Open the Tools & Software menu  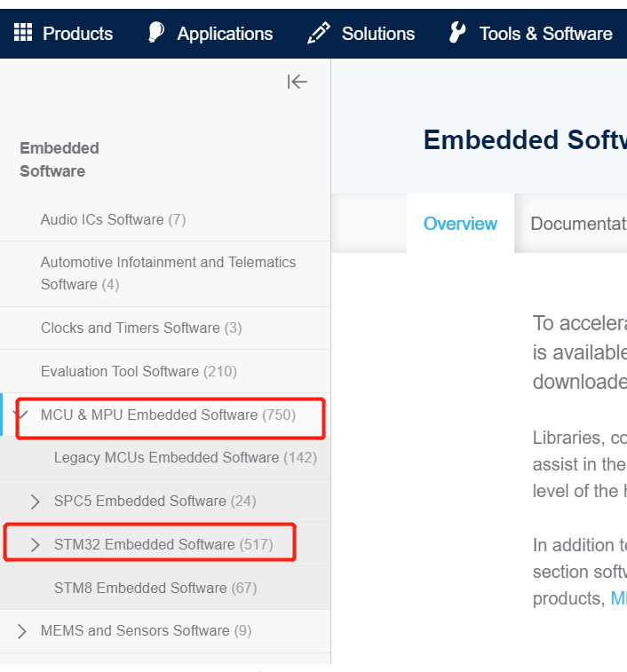[x=546, y=34]
